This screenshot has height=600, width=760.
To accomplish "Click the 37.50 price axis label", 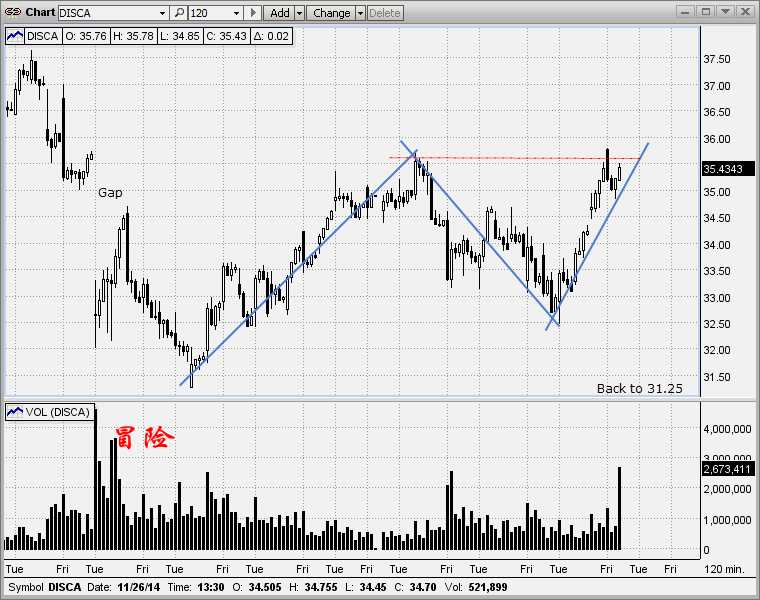I will pyautogui.click(x=716, y=59).
